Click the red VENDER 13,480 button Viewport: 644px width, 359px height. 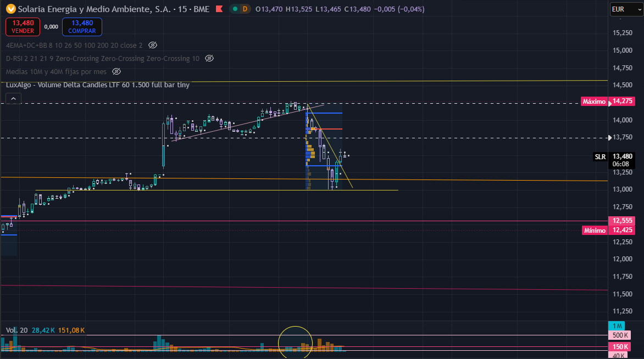(23, 27)
